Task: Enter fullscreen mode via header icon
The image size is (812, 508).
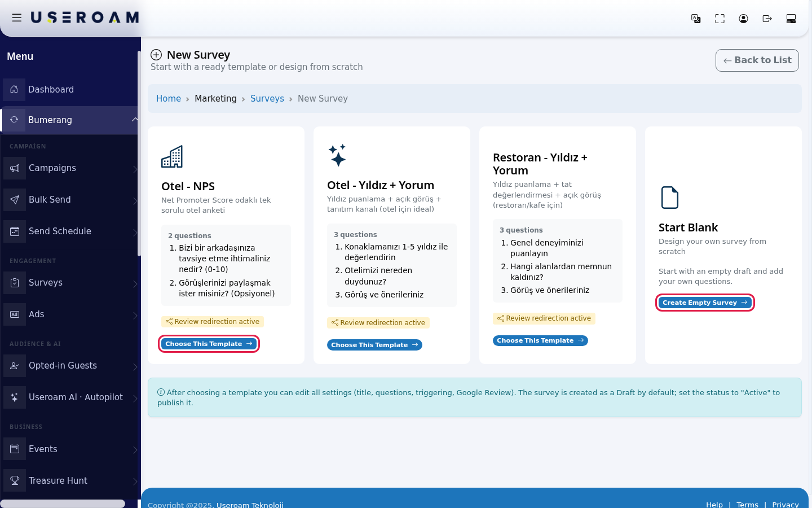Action: [x=720, y=19]
